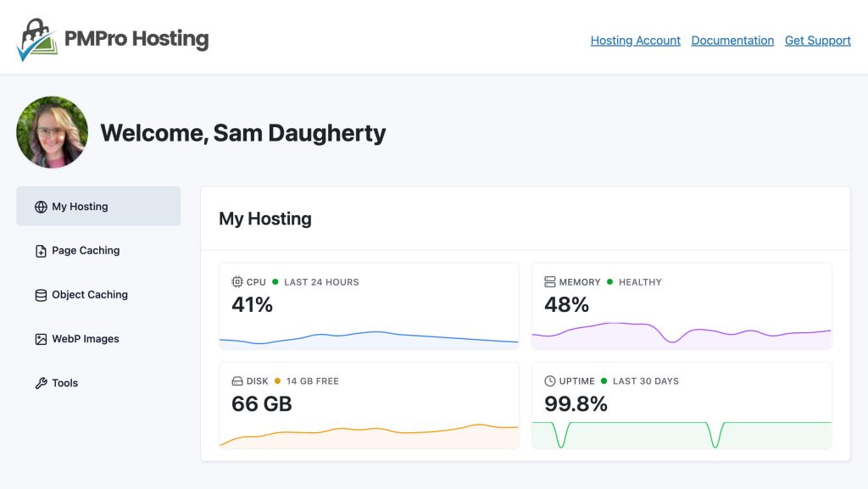
Task: Click the wrench icon beside Tools
Action: point(39,382)
